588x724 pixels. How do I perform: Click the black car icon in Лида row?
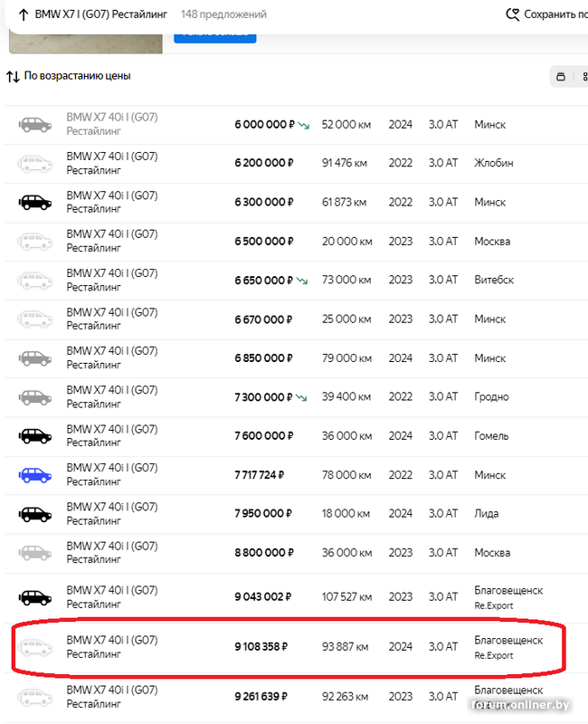(x=35, y=514)
